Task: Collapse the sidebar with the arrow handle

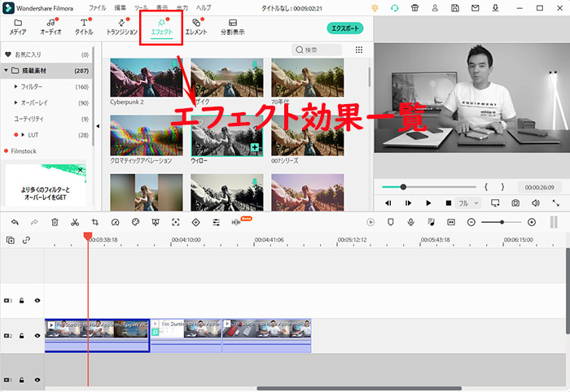Action: (98, 126)
